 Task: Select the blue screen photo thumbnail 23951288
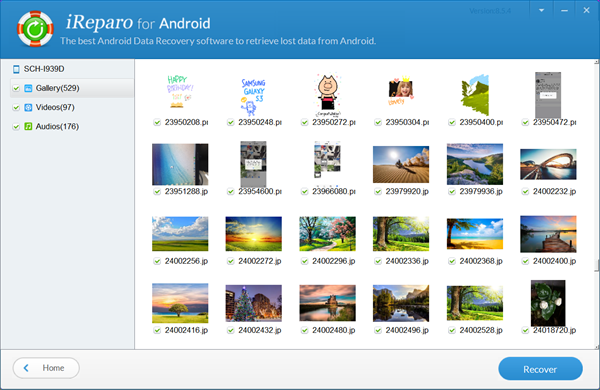[180, 165]
